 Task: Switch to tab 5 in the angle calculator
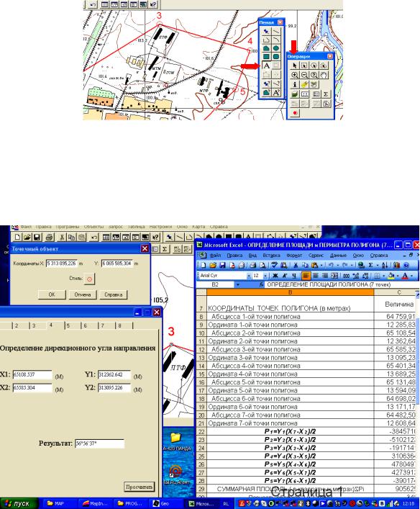click(68, 325)
